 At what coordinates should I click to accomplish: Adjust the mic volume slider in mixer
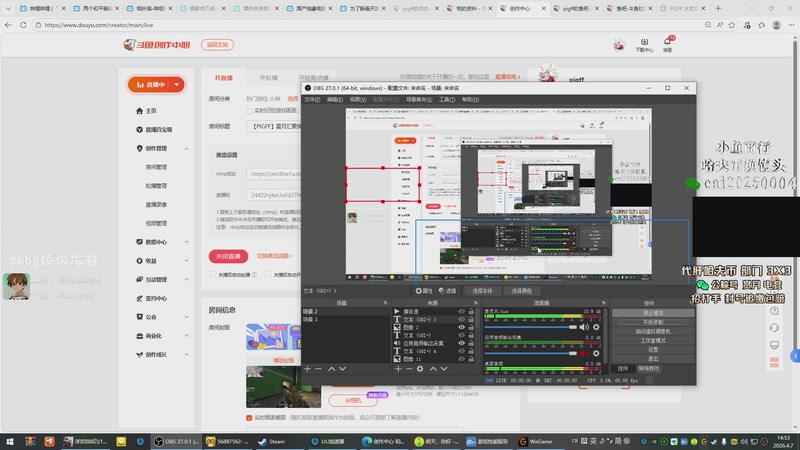(x=531, y=327)
